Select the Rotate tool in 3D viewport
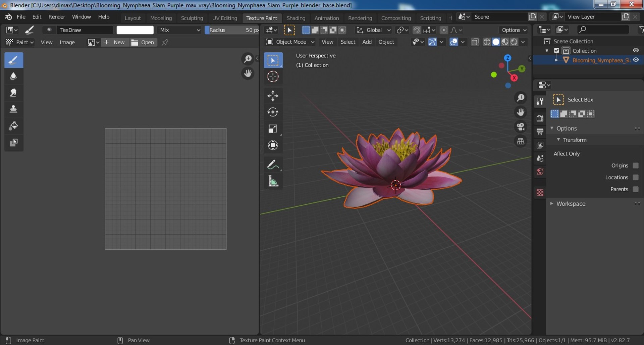Screen dimensions: 644x345 273,112
